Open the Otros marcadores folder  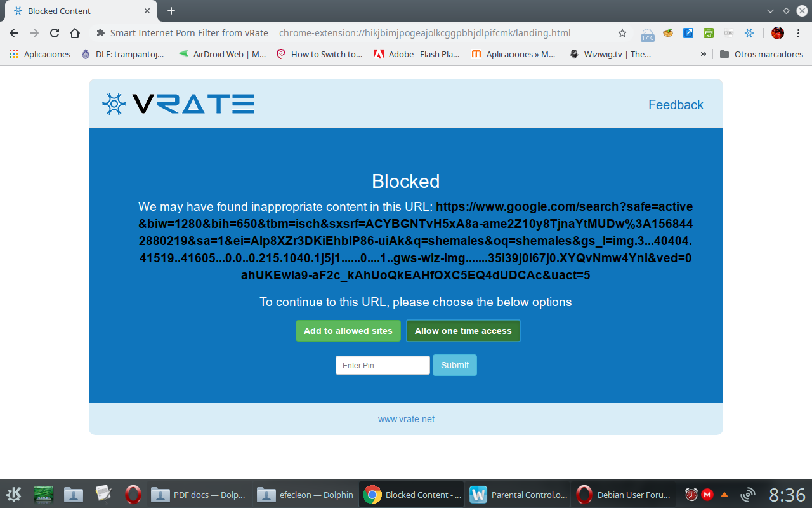coord(761,54)
